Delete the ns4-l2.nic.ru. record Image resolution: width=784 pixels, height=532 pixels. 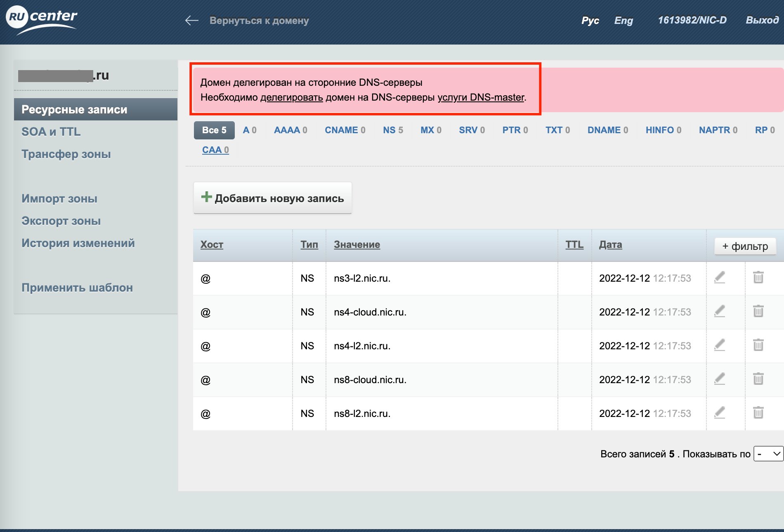[758, 345]
